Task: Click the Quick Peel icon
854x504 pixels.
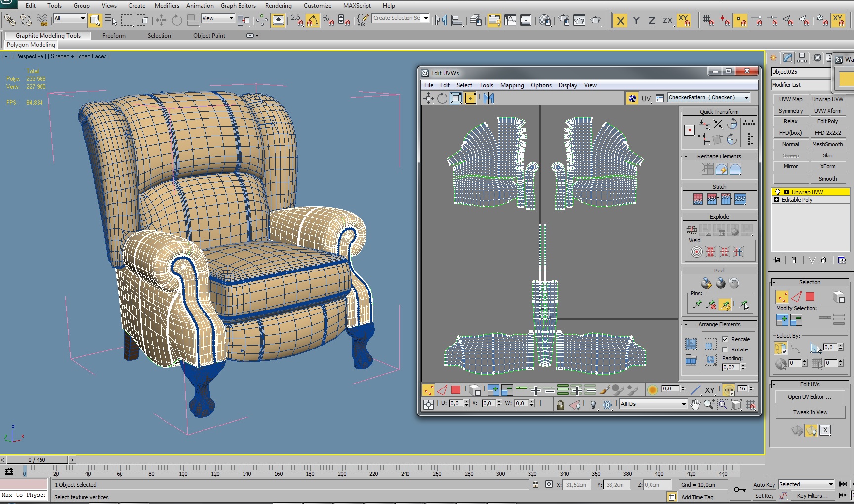Action: coord(706,283)
